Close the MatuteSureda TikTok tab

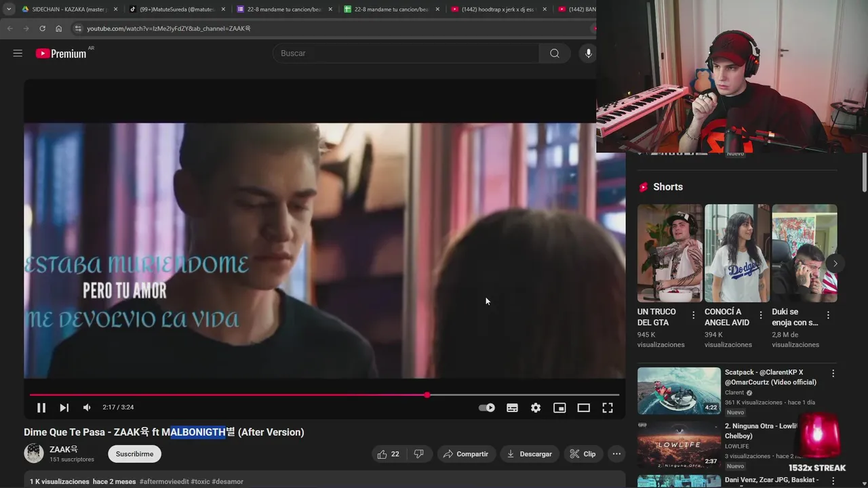coord(223,9)
